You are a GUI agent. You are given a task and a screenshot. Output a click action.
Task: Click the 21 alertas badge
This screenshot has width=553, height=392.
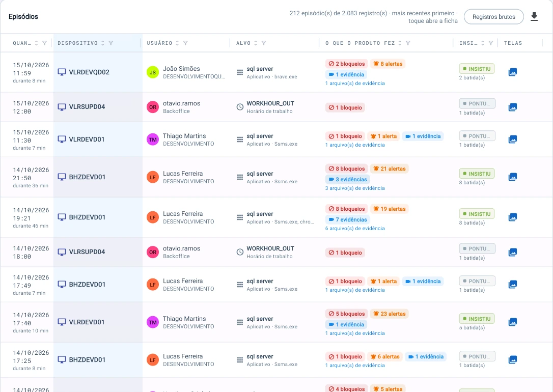[390, 169]
